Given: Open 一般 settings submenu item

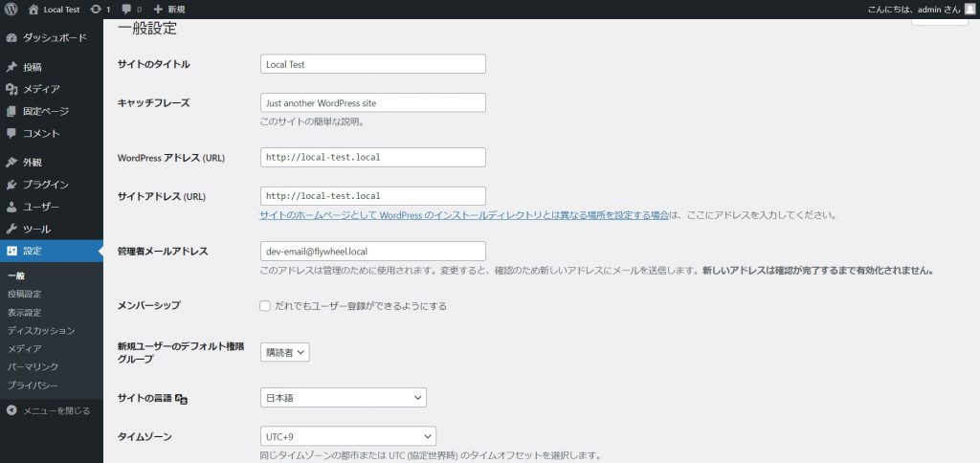Looking at the screenshot, I should point(15,276).
